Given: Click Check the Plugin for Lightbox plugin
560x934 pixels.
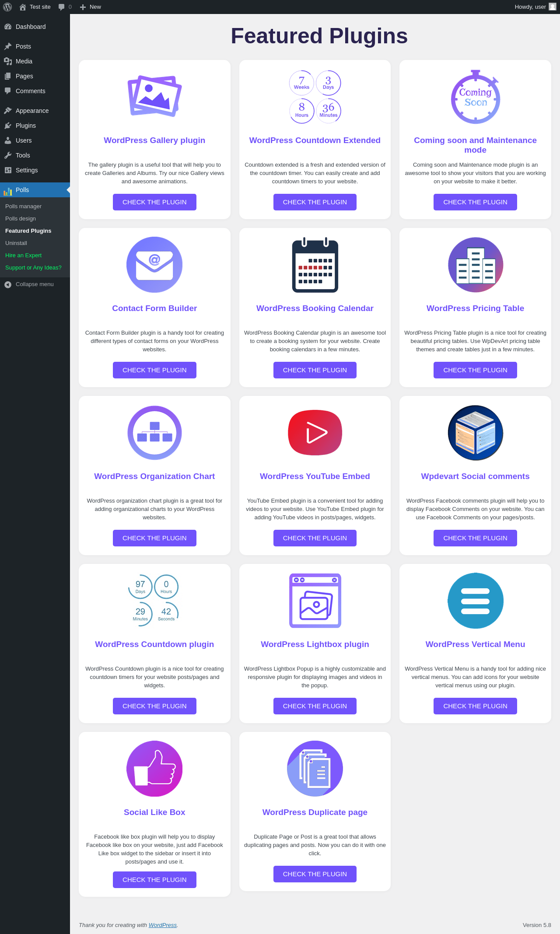Looking at the screenshot, I should (x=315, y=706).
